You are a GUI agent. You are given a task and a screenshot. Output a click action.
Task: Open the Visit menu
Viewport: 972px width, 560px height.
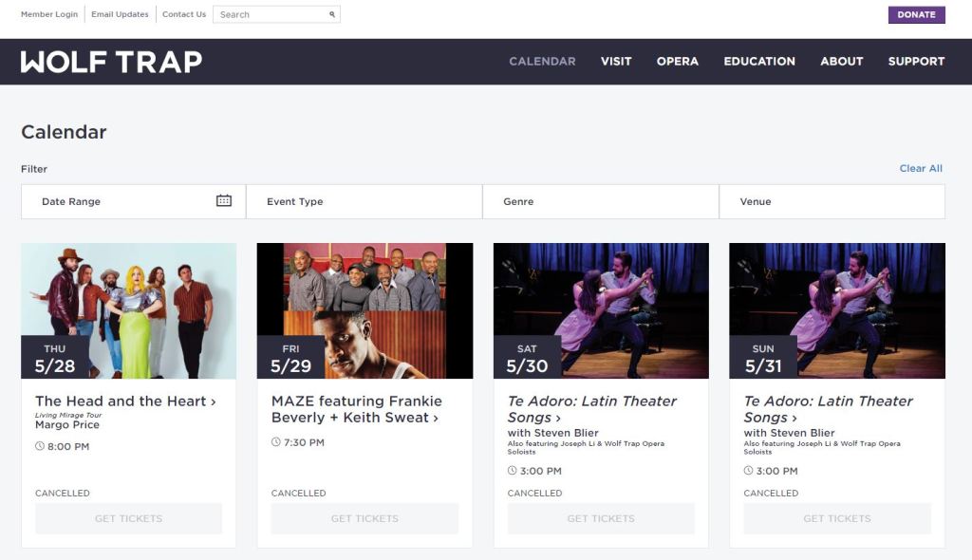[615, 62]
